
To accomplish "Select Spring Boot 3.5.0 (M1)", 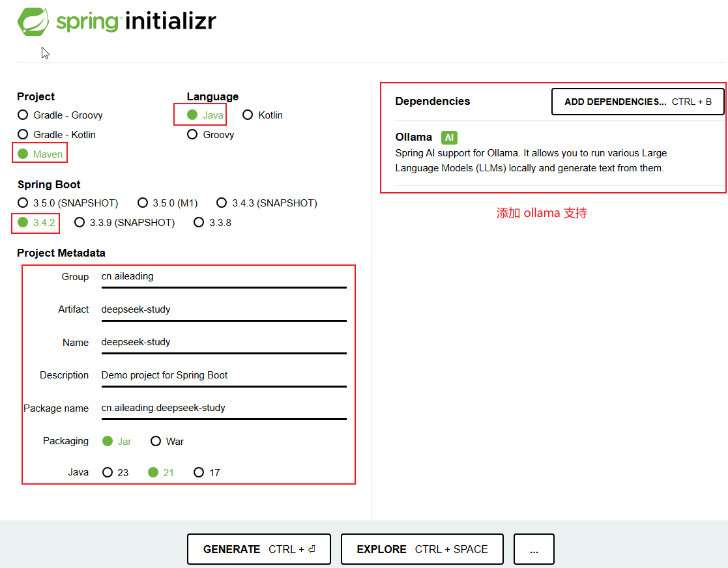I will click(x=167, y=203).
